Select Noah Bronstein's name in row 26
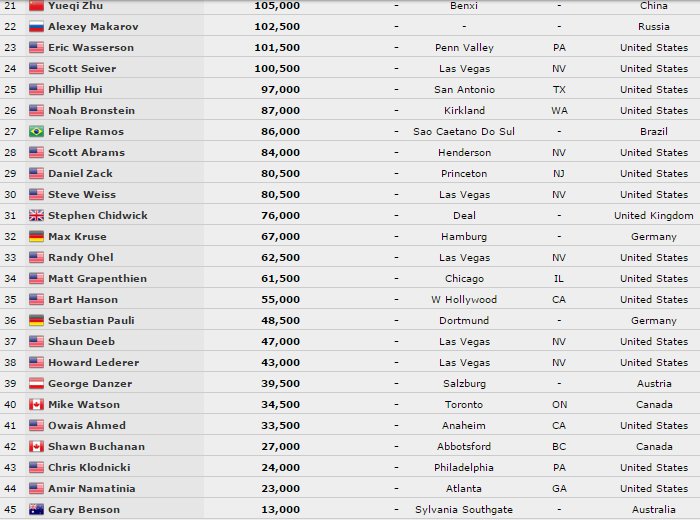 (x=91, y=111)
